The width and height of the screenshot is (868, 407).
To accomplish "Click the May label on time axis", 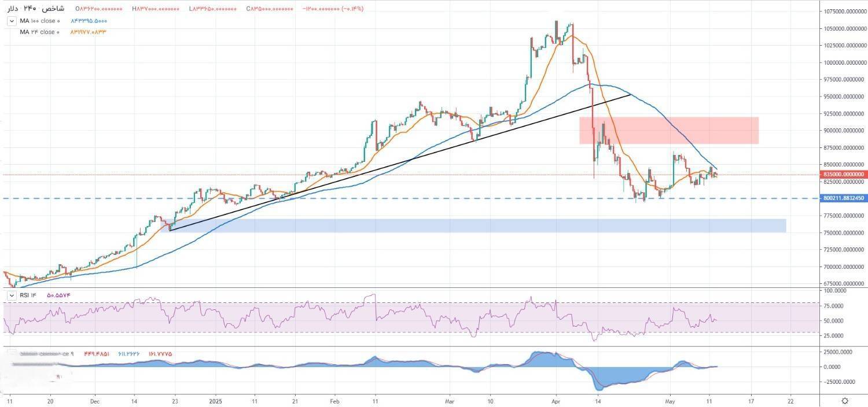I will coord(670,400).
